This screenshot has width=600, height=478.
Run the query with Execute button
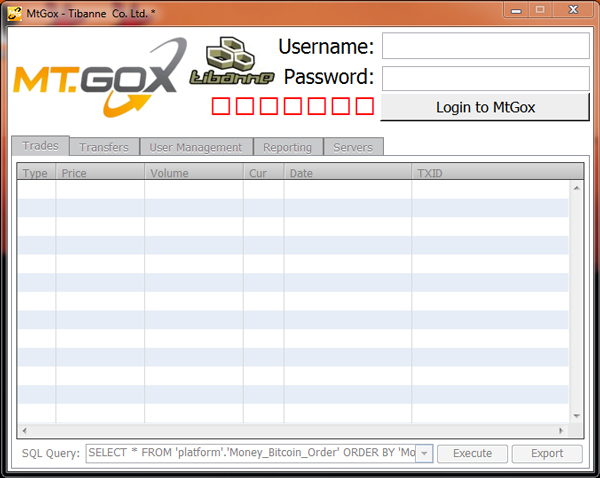[x=473, y=454]
